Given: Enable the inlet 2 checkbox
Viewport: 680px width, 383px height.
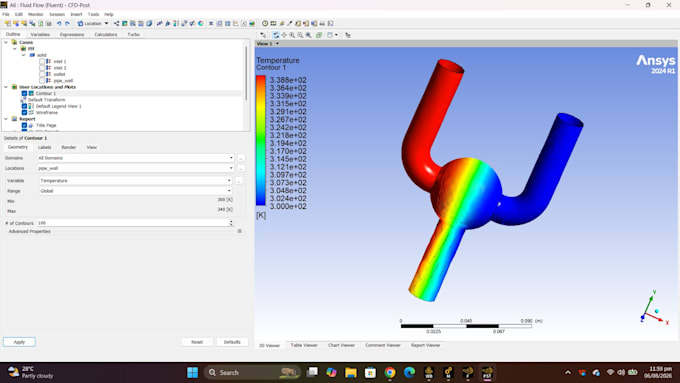Looking at the screenshot, I should (42, 68).
